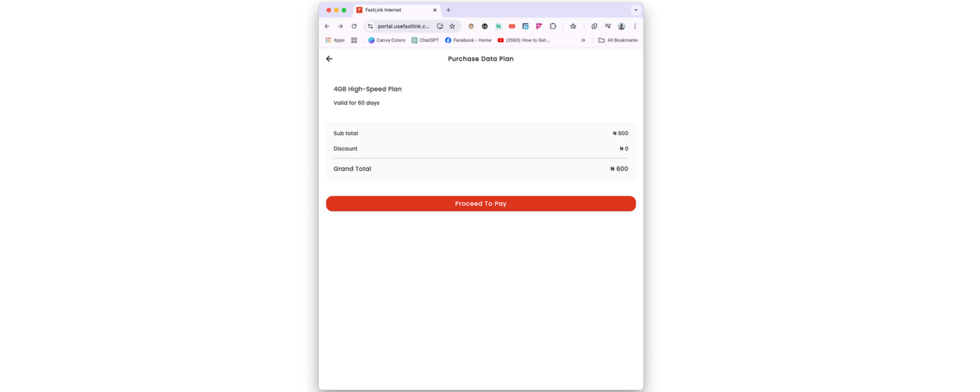
Task: Click the Proceed To Pay button
Action: (x=480, y=203)
